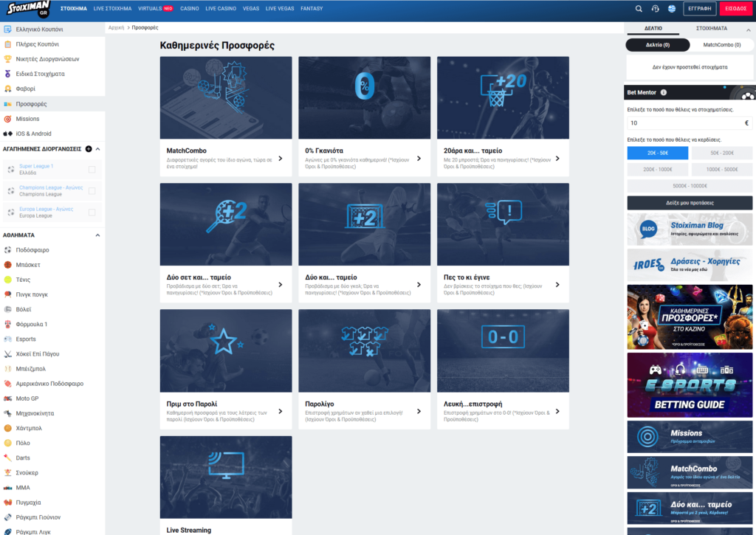Click the Φόρμουλα 1 icon
The height and width of the screenshot is (535, 756).
[7, 325]
